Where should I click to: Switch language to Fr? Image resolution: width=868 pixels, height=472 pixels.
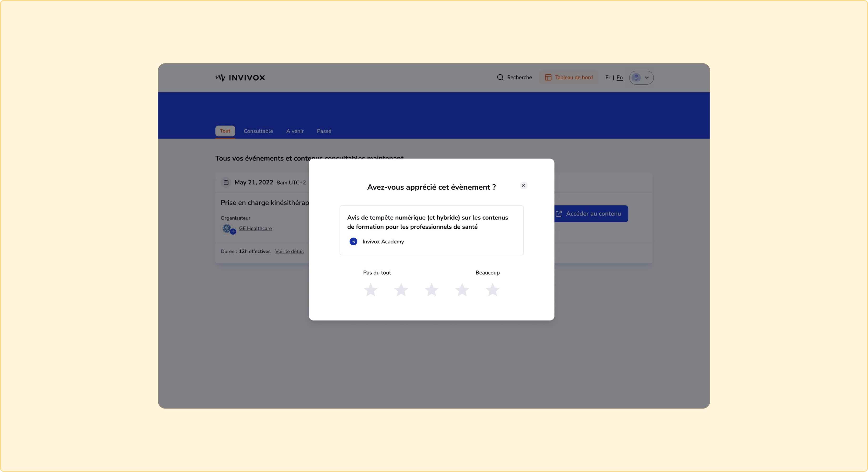tap(608, 78)
